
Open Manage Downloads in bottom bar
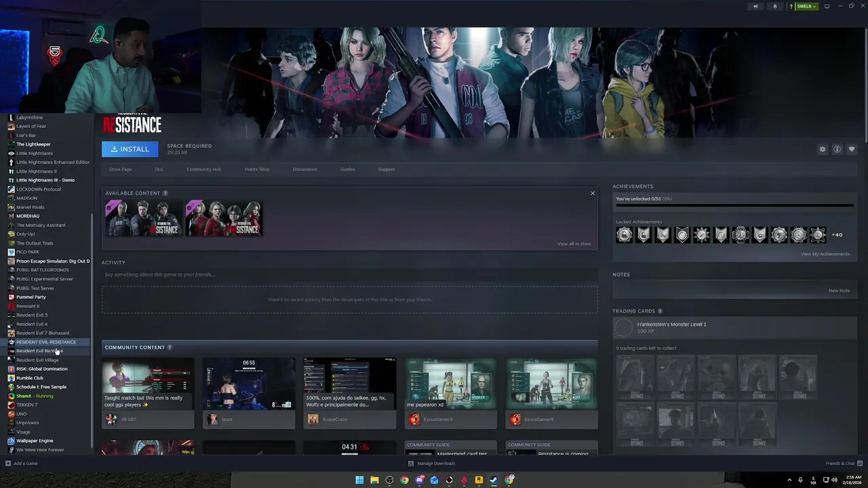click(432, 464)
